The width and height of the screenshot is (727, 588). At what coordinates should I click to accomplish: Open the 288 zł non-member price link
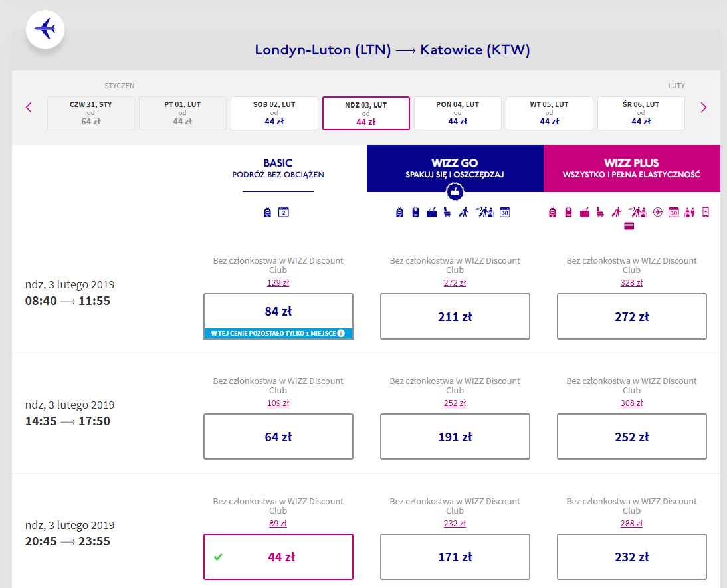(x=631, y=523)
